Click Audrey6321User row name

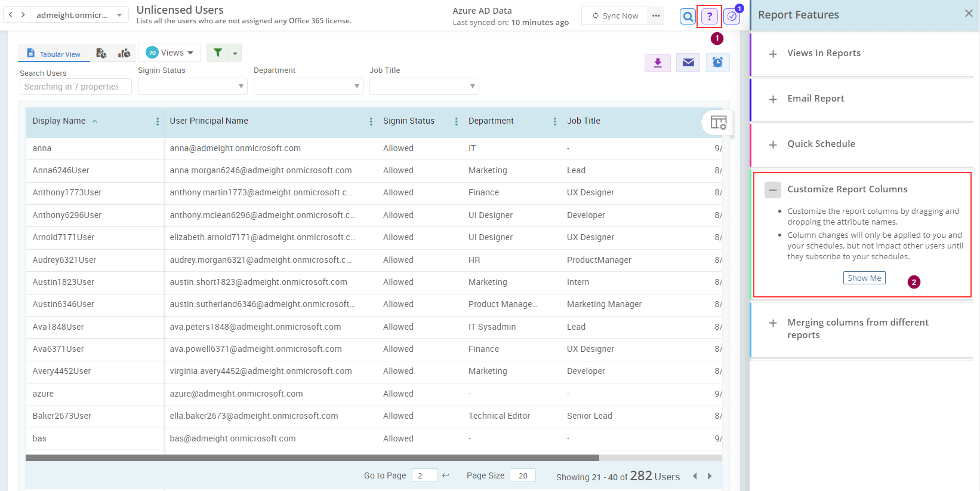[x=64, y=260]
